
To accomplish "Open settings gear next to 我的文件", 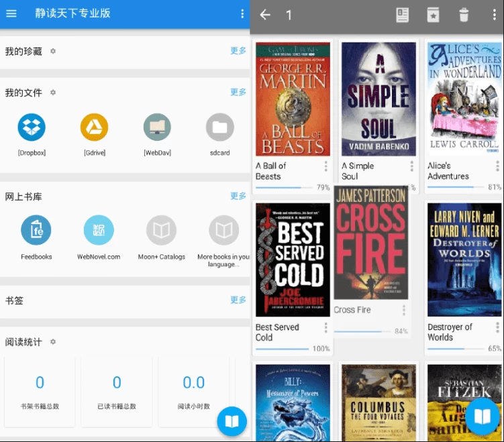I will pyautogui.click(x=53, y=93).
